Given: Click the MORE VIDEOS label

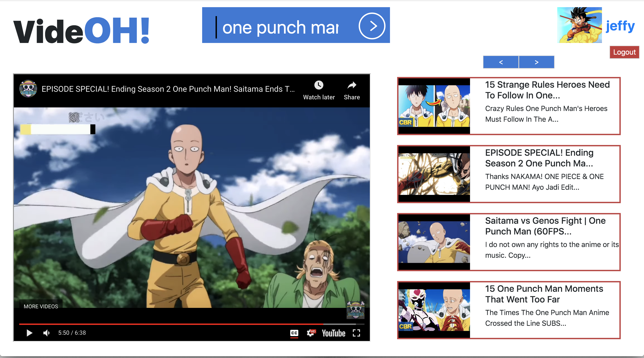Looking at the screenshot, I should pyautogui.click(x=41, y=306).
